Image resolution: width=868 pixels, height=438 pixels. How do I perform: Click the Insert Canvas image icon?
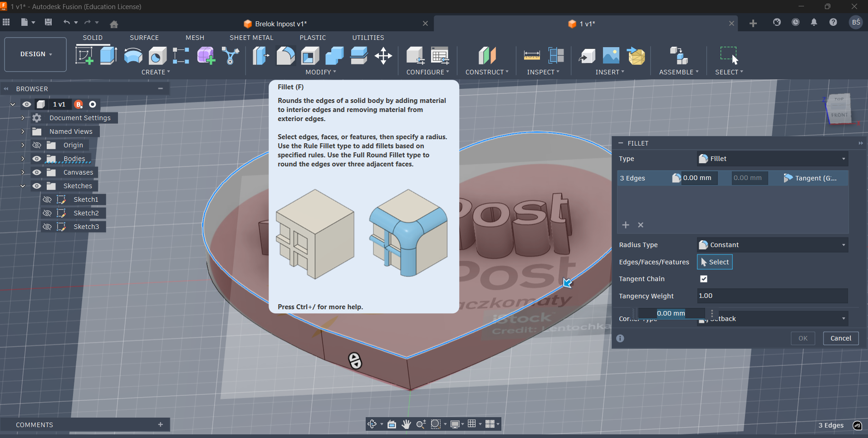tap(611, 56)
